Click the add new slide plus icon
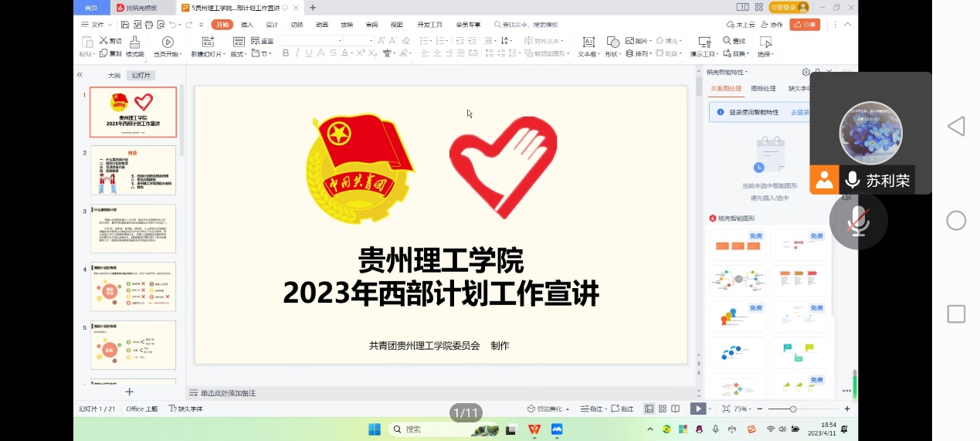The image size is (980, 441). click(130, 392)
